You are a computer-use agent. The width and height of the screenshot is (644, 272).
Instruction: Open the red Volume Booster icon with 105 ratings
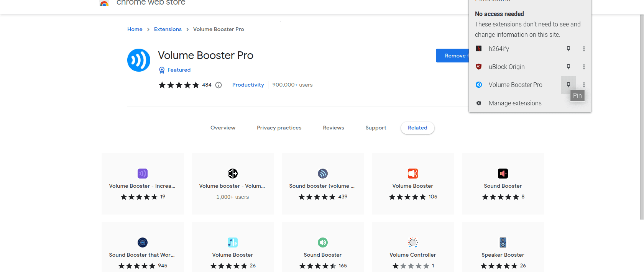[413, 174]
